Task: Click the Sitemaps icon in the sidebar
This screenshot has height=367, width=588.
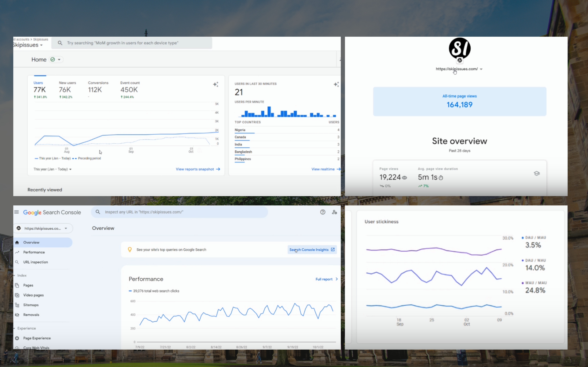Action: tap(17, 305)
